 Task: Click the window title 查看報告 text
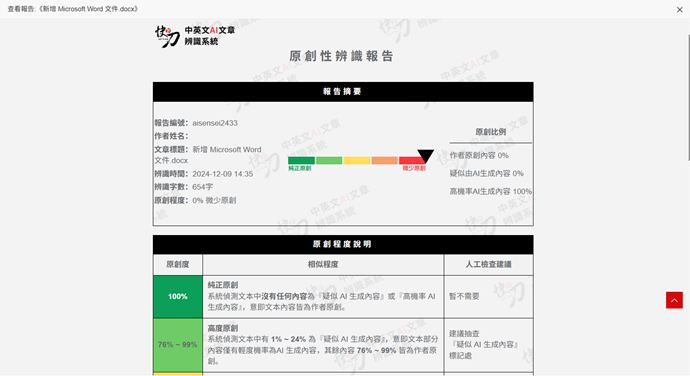point(73,9)
